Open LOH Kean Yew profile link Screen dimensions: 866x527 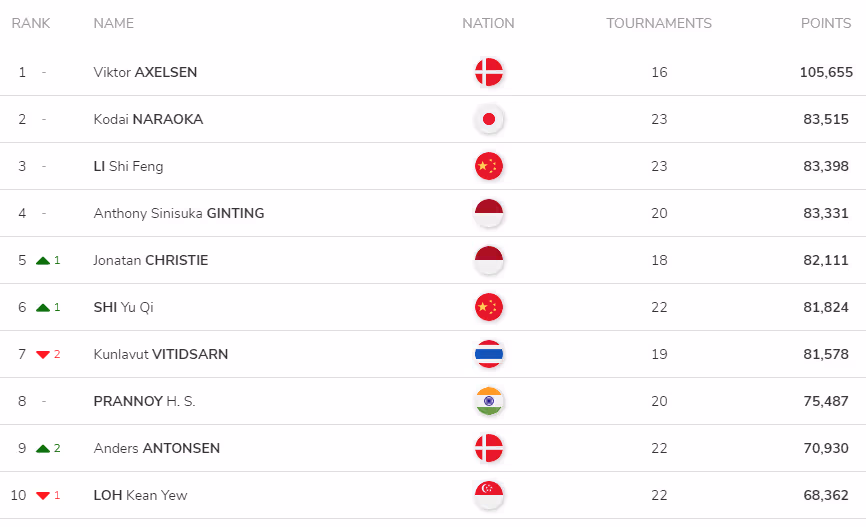140,495
